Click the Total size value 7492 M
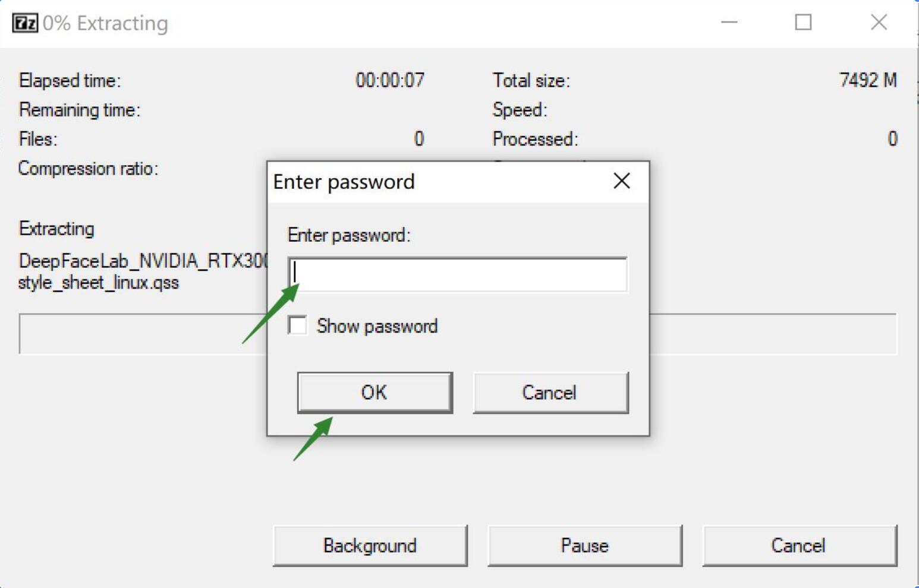919x588 pixels. click(868, 80)
